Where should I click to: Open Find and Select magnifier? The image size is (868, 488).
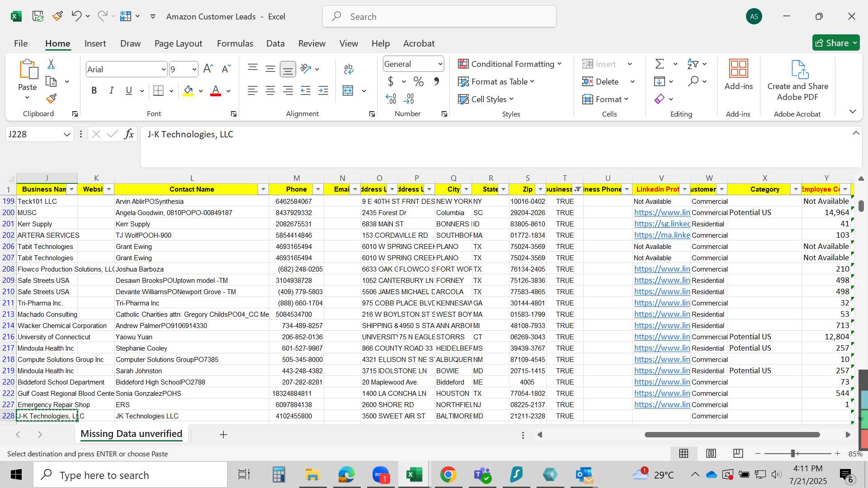pos(693,81)
